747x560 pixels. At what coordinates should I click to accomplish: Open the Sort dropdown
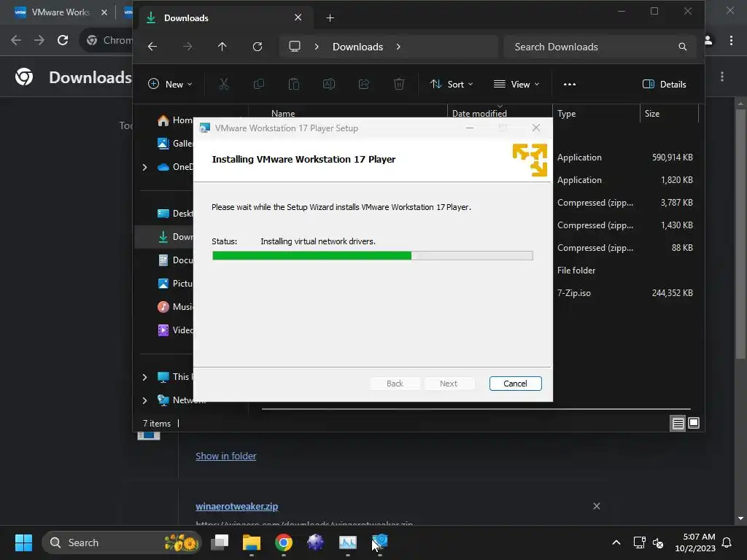[452, 85]
